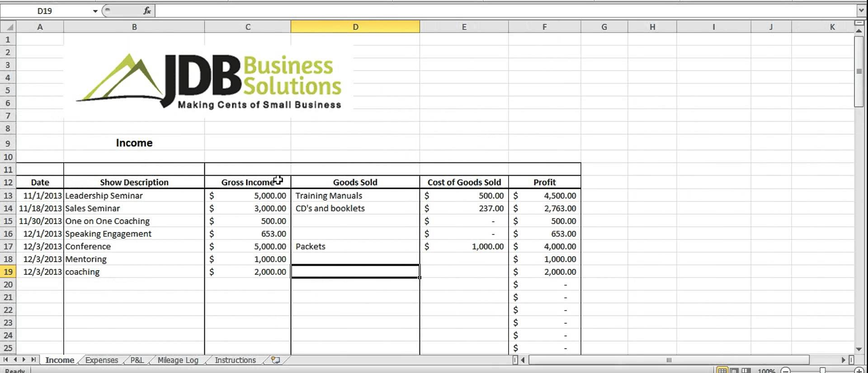Click the 'Cost of Goods Sold' header cell
868x373 pixels.
tap(464, 182)
